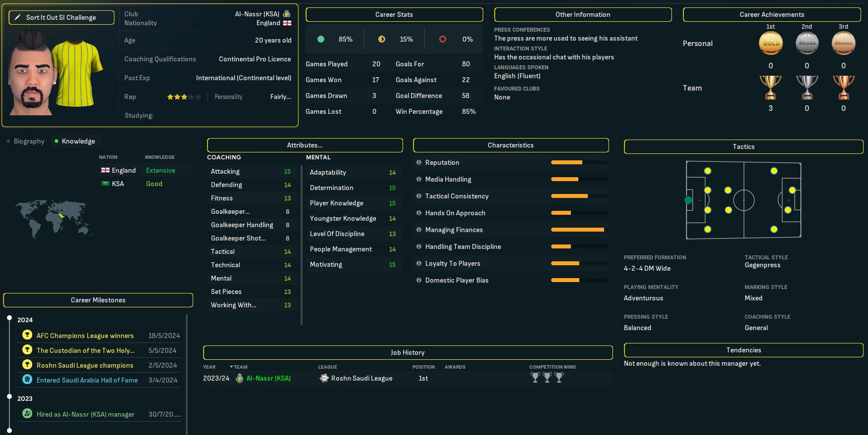
Task: Click the info icon beside Tactical Consistency
Action: [419, 196]
